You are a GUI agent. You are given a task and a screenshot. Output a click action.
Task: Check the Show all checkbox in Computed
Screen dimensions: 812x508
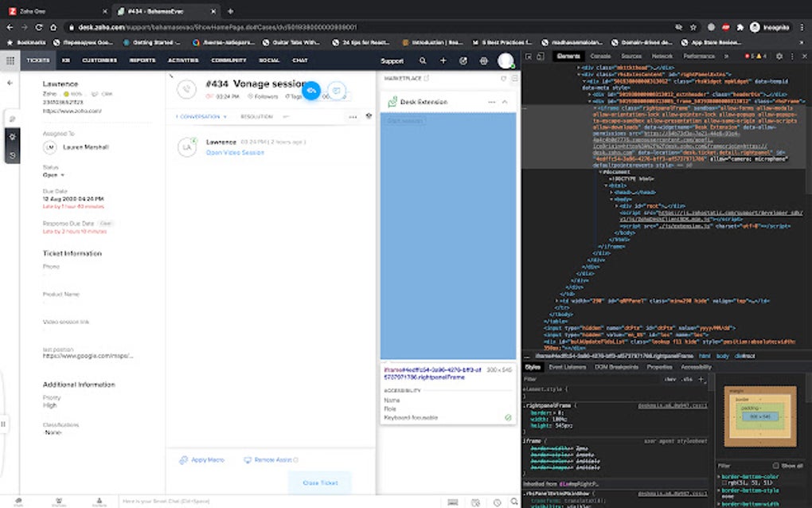775,466
